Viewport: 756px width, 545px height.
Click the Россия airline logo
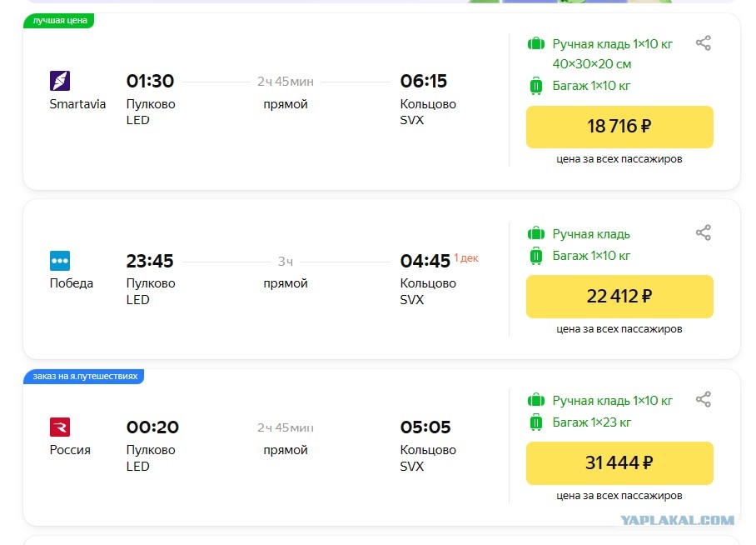point(60,427)
